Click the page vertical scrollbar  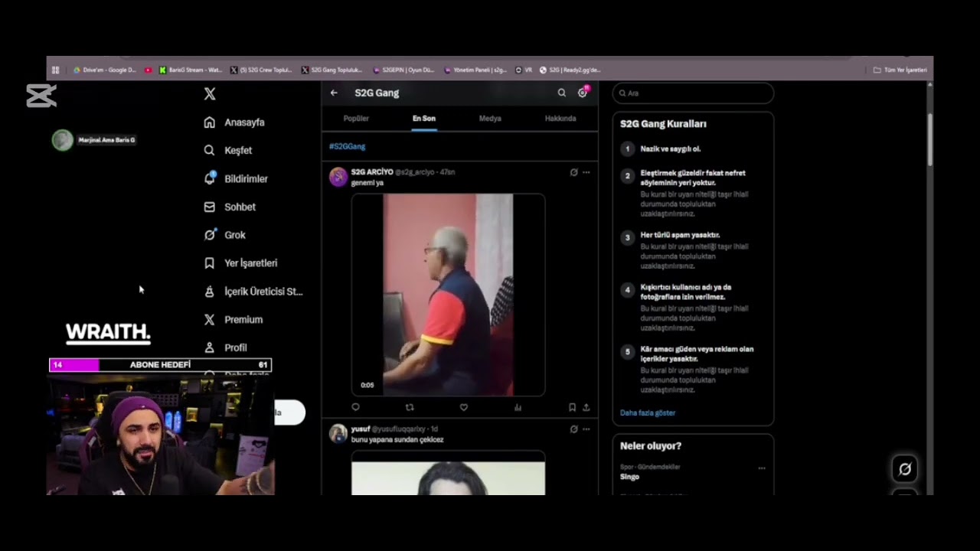tap(930, 140)
